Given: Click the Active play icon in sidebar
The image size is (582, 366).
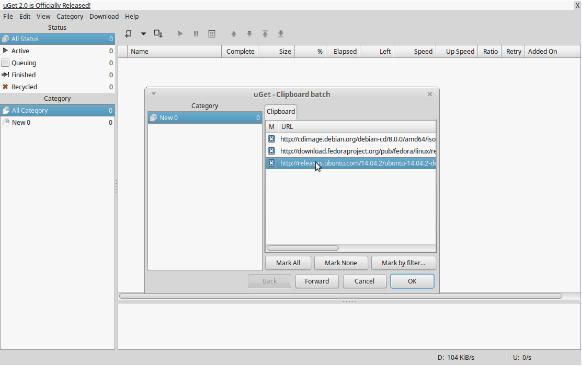Looking at the screenshot, I should coord(5,50).
